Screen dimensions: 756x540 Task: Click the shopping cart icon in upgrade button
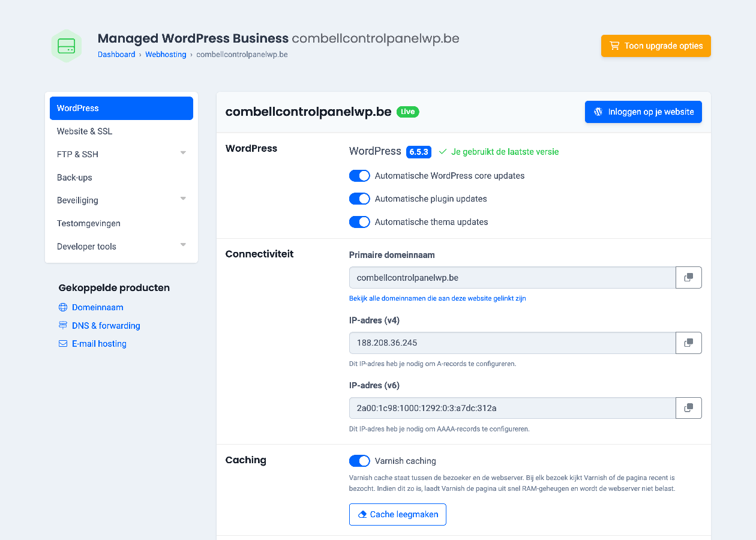pyautogui.click(x=614, y=46)
